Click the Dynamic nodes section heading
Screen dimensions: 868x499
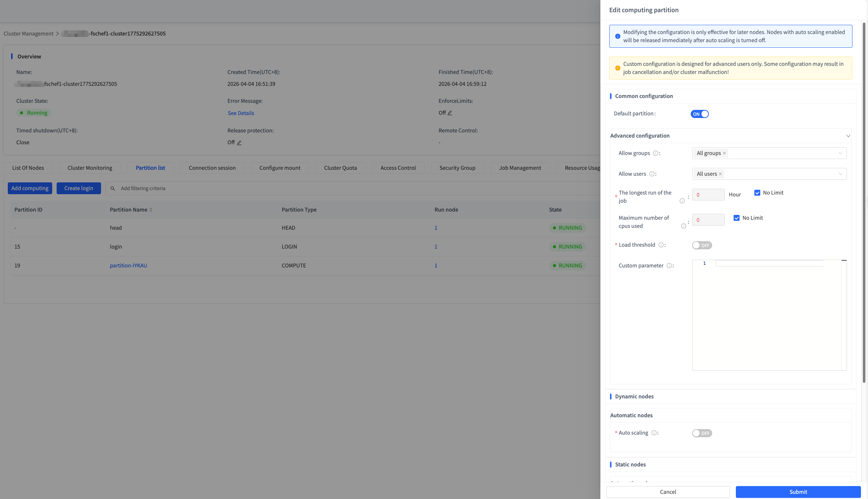click(x=634, y=397)
